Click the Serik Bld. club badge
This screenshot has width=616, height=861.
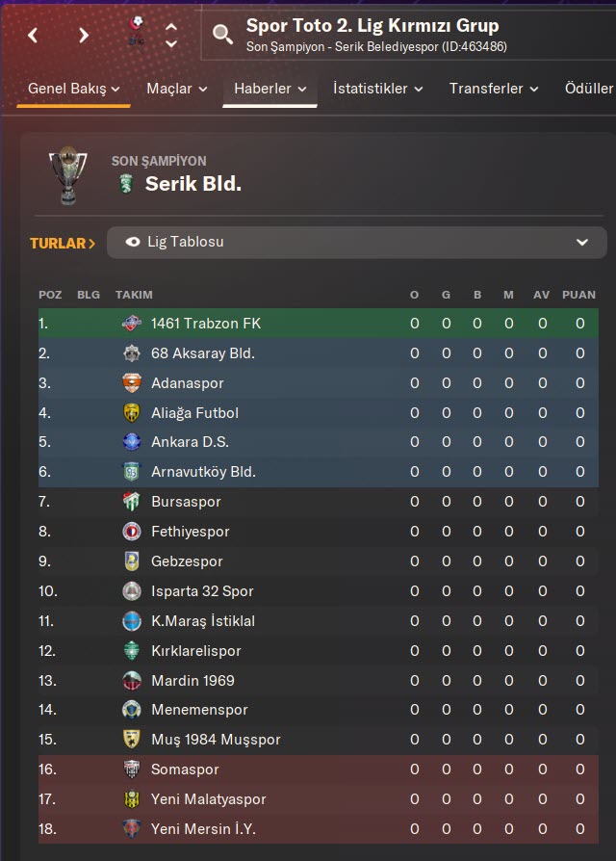125,184
